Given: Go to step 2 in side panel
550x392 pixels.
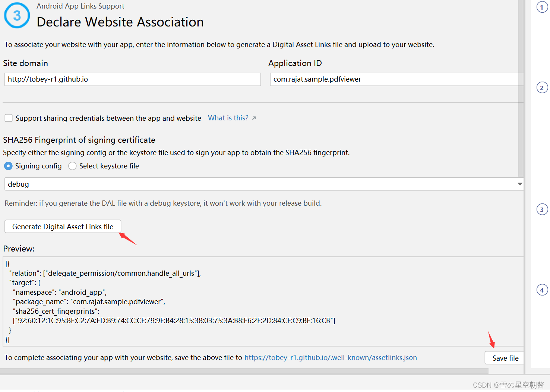Looking at the screenshot, I should tap(542, 88).
